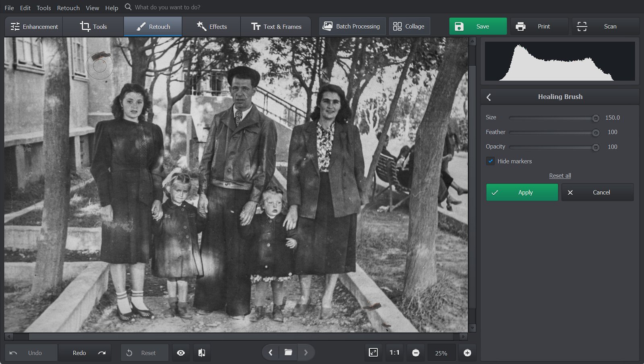Select the Retouch tab

pos(153,27)
